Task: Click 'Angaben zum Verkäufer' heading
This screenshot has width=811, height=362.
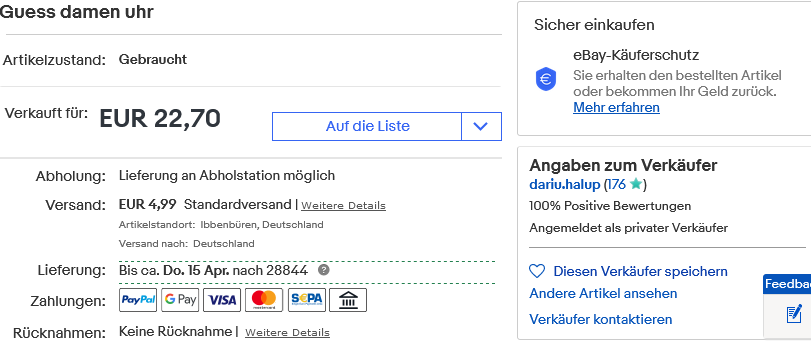Action: [623, 165]
